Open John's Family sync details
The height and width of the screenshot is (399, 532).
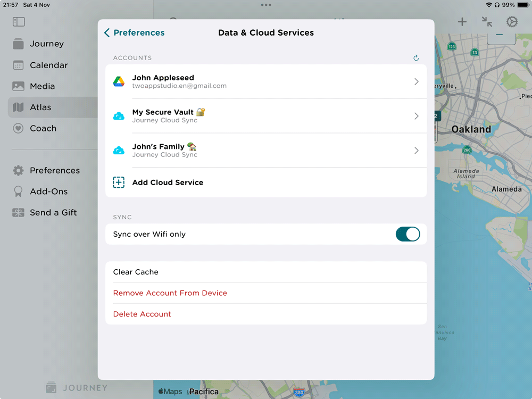[x=266, y=150]
